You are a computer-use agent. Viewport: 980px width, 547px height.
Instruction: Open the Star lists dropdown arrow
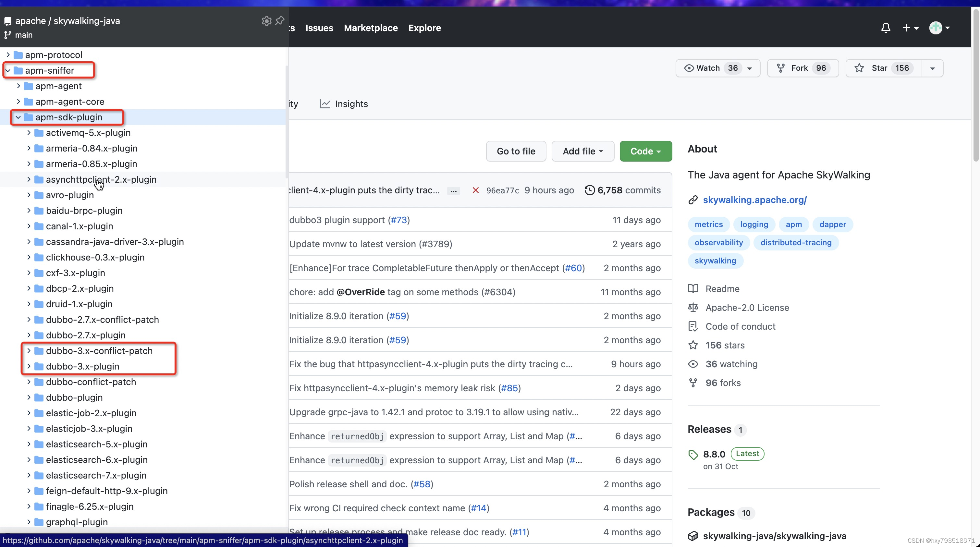[932, 68]
